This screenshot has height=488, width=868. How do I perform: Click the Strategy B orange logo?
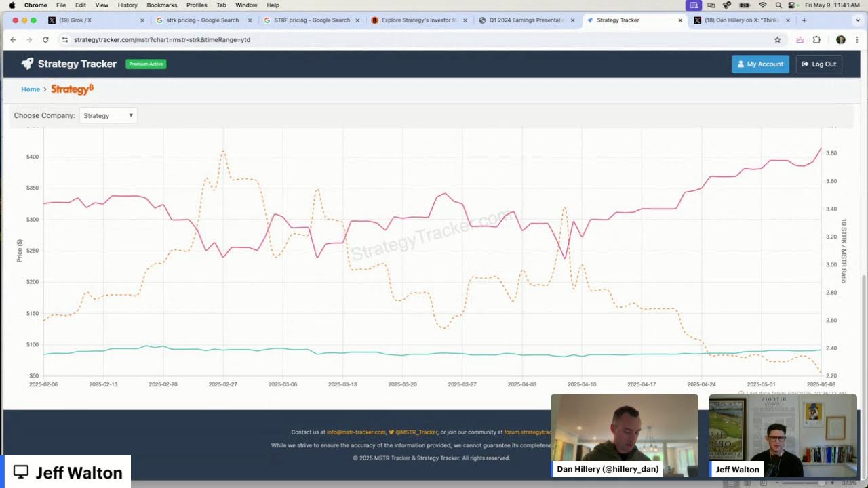point(72,89)
